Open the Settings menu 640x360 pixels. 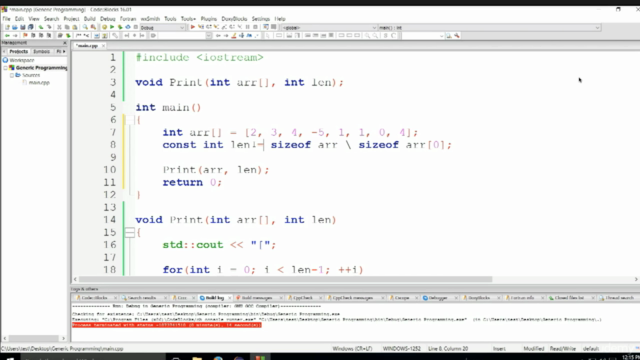coord(261,19)
